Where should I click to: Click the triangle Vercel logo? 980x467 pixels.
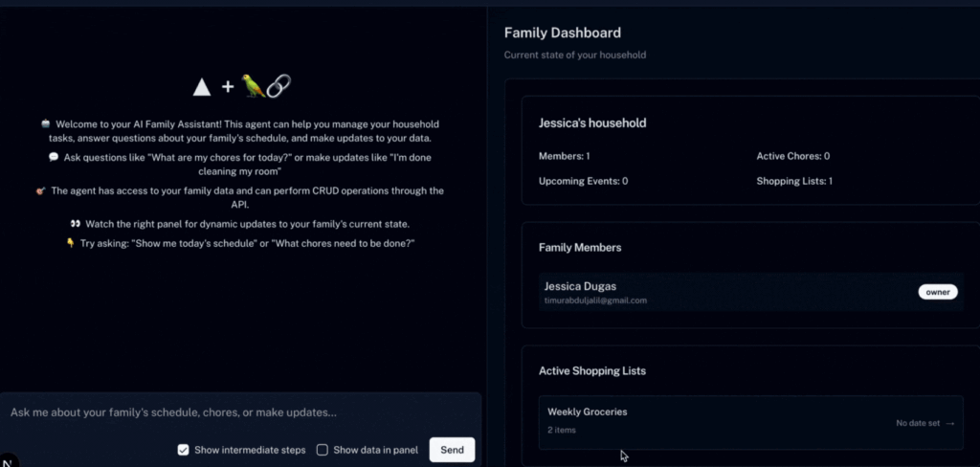click(201, 87)
